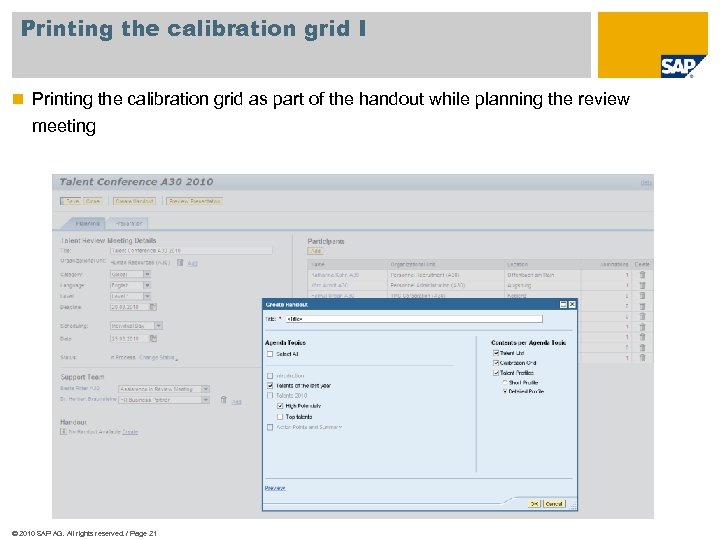Uncheck the Talent Profiles content option

[x=496, y=373]
